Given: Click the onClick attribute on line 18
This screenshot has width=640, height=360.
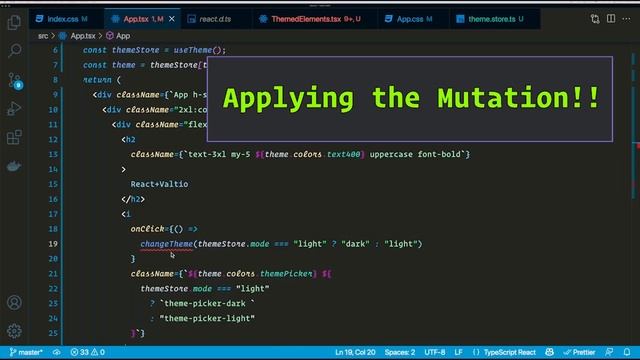Looking at the screenshot, I should (147, 229).
